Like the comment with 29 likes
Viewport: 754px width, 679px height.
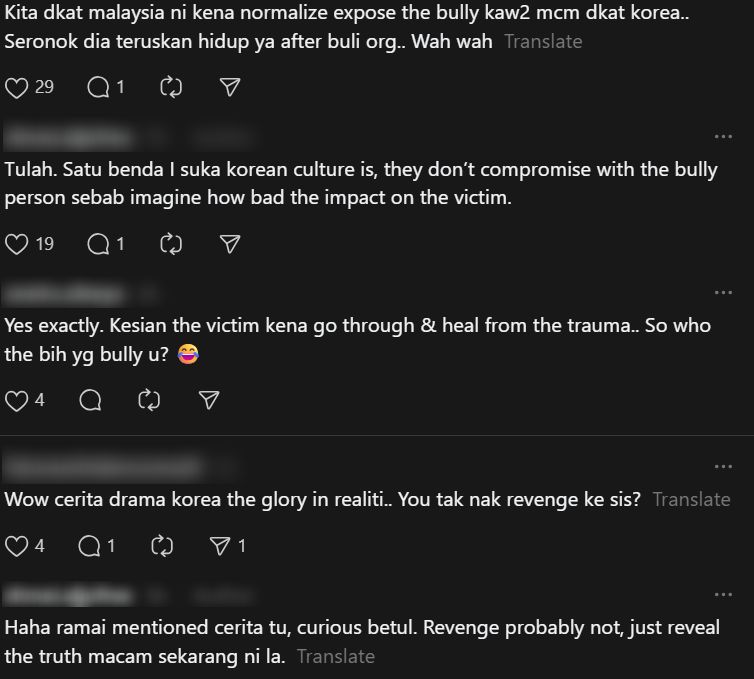tap(16, 88)
